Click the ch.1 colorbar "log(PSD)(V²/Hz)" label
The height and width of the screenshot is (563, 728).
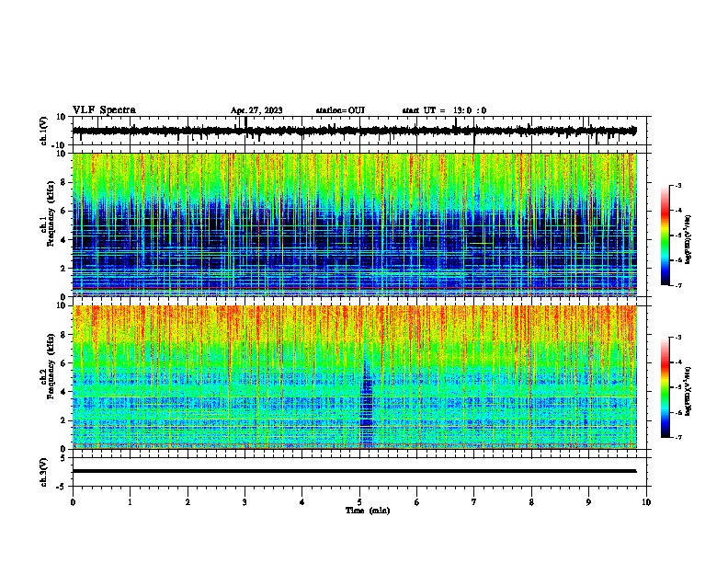tap(688, 240)
